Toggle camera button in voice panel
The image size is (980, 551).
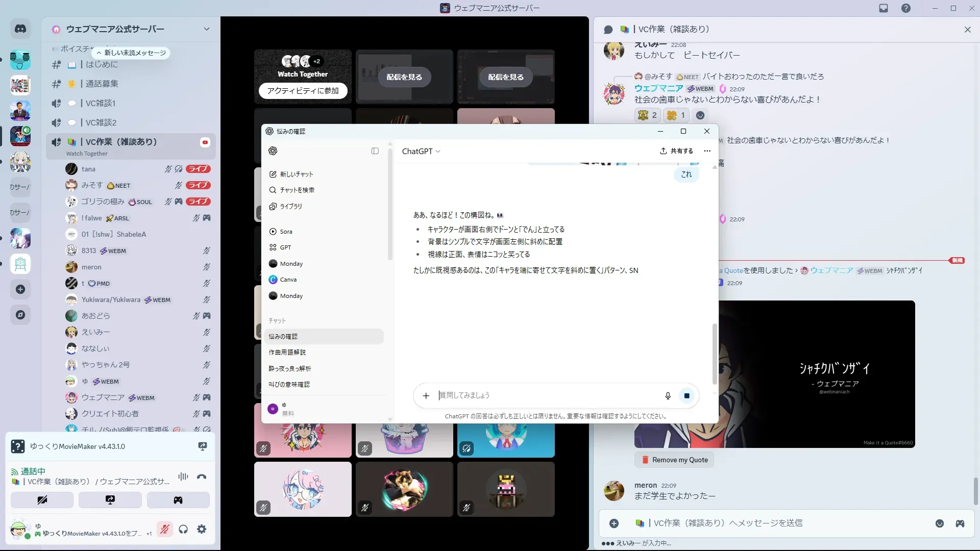tap(42, 500)
